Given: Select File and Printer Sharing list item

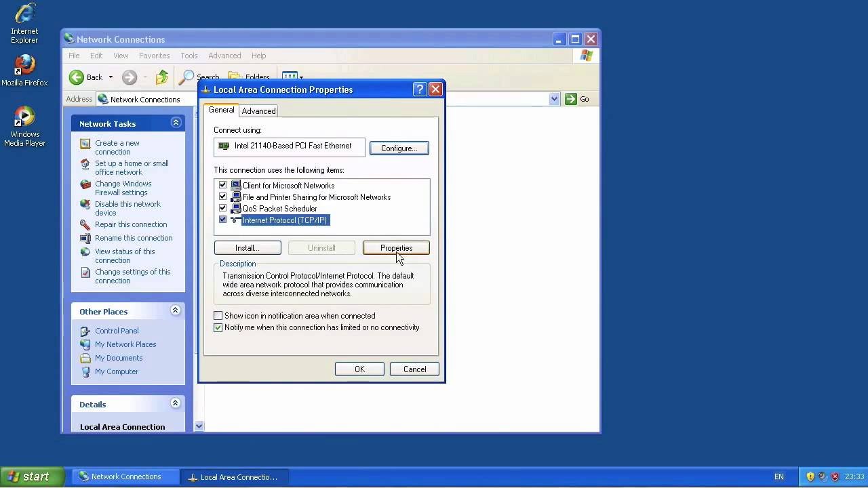Looking at the screenshot, I should click(x=316, y=197).
